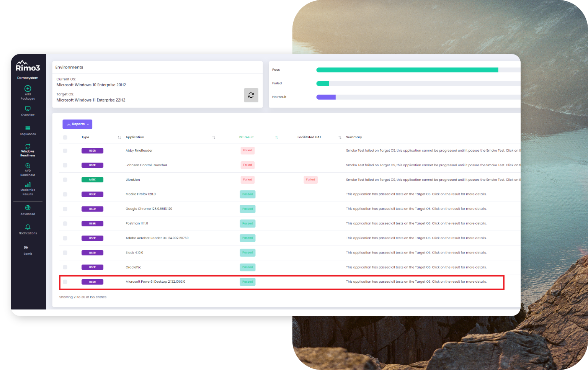588x370 pixels.
Task: Click Failed Facilitated UAT badge for UltraMon
Action: point(310,180)
